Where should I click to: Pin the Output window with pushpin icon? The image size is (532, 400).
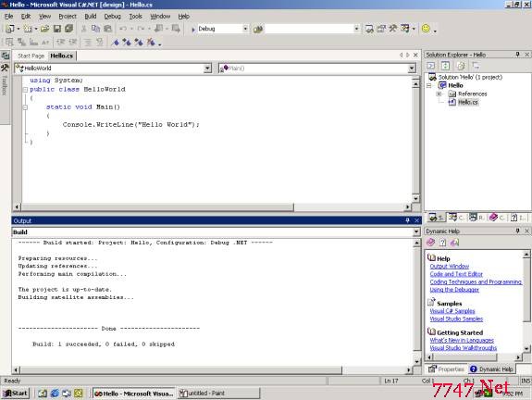(x=407, y=220)
